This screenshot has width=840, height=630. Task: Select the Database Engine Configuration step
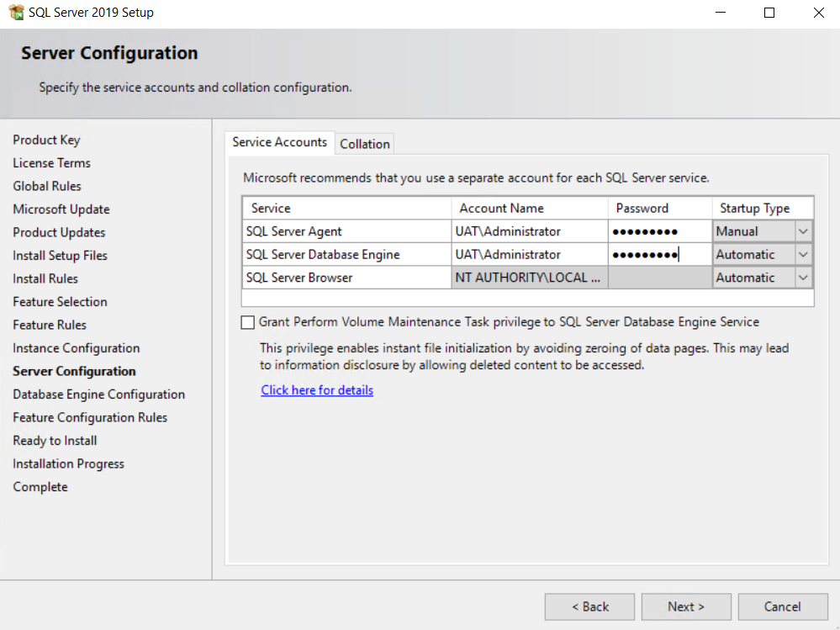99,394
